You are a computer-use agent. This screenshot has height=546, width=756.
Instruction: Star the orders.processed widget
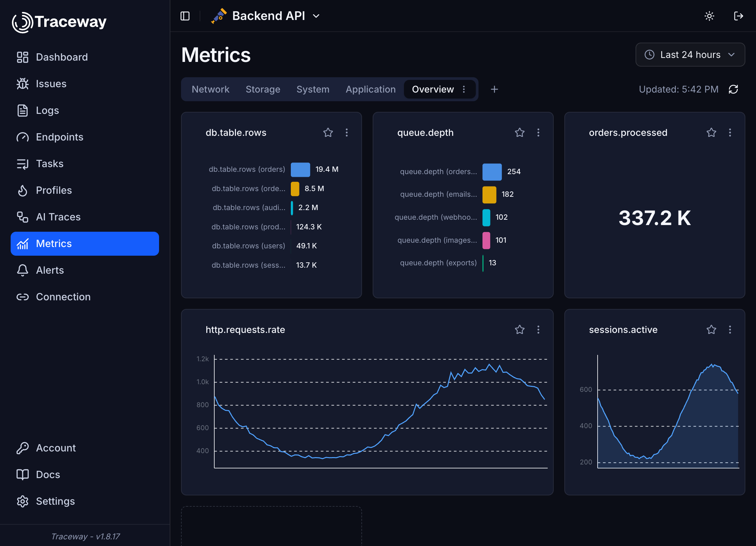pyautogui.click(x=711, y=133)
